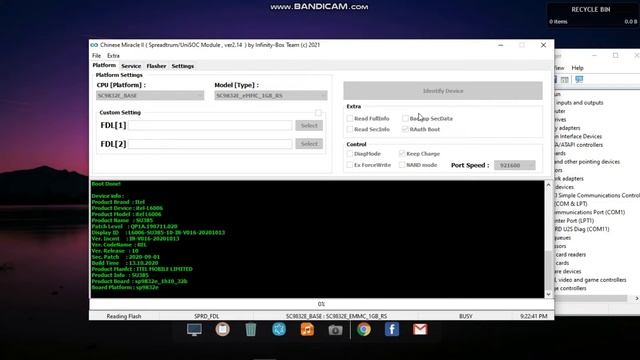Image resolution: width=640 pixels, height=360 pixels.
Task: Toggle the Custom Setting checkbox
Action: click(318, 112)
